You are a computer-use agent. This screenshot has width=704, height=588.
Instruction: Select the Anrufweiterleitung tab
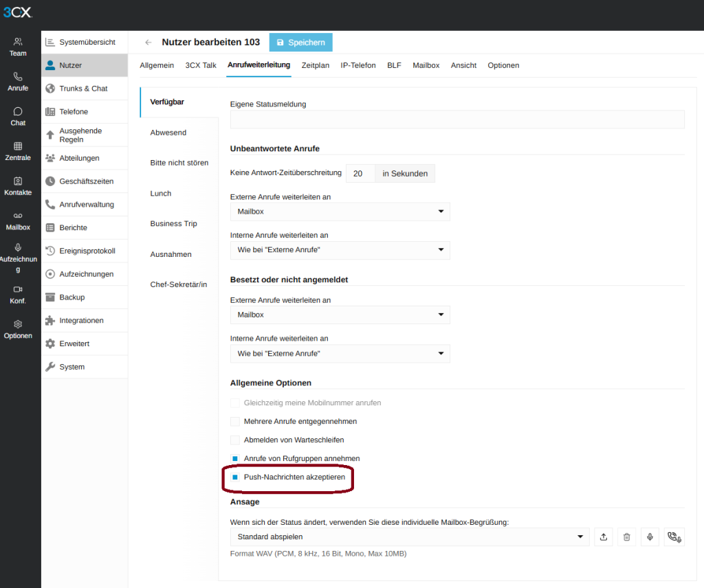click(x=258, y=65)
